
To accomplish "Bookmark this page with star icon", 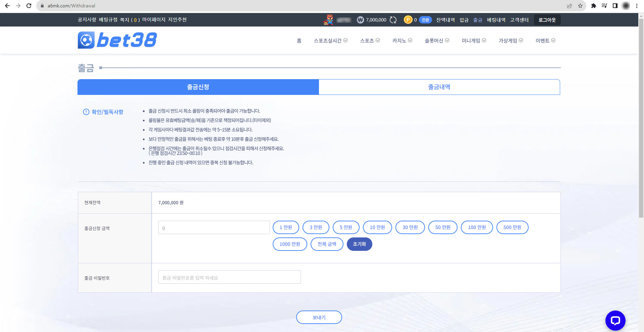I will [580, 6].
